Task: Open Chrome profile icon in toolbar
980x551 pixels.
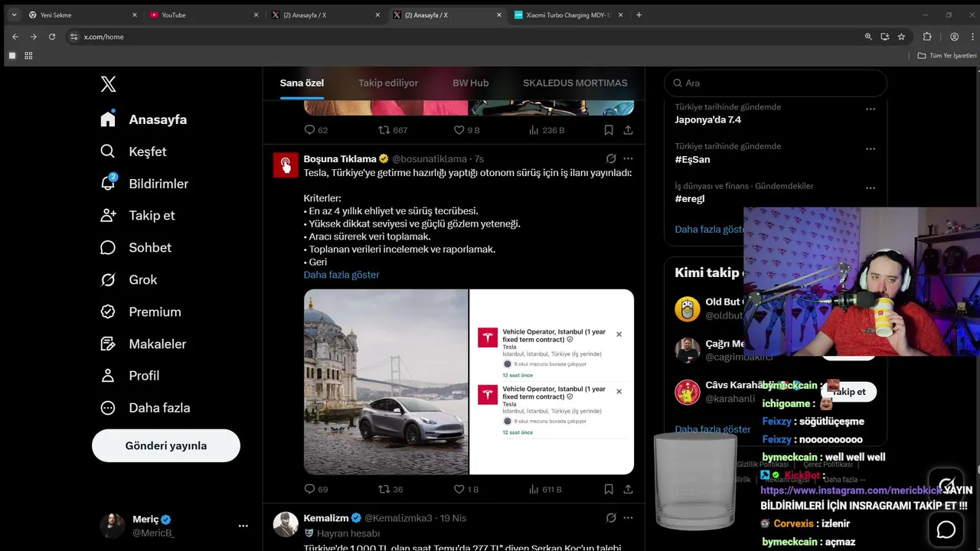Action: pos(954,37)
